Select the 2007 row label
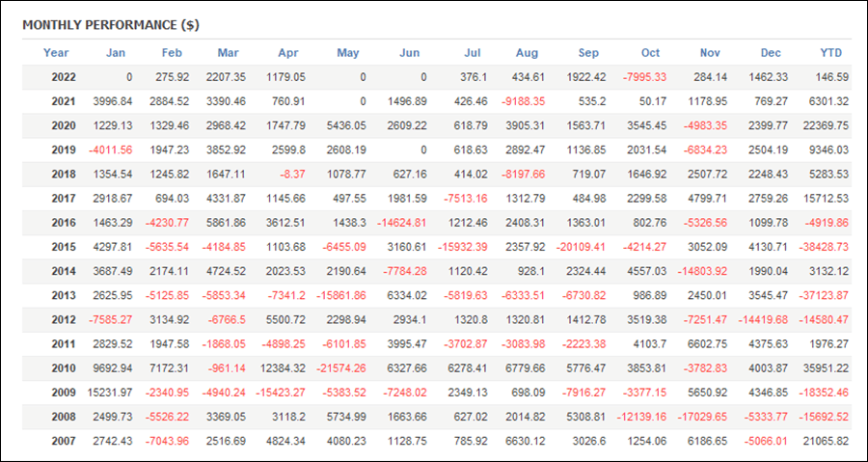 click(x=64, y=442)
